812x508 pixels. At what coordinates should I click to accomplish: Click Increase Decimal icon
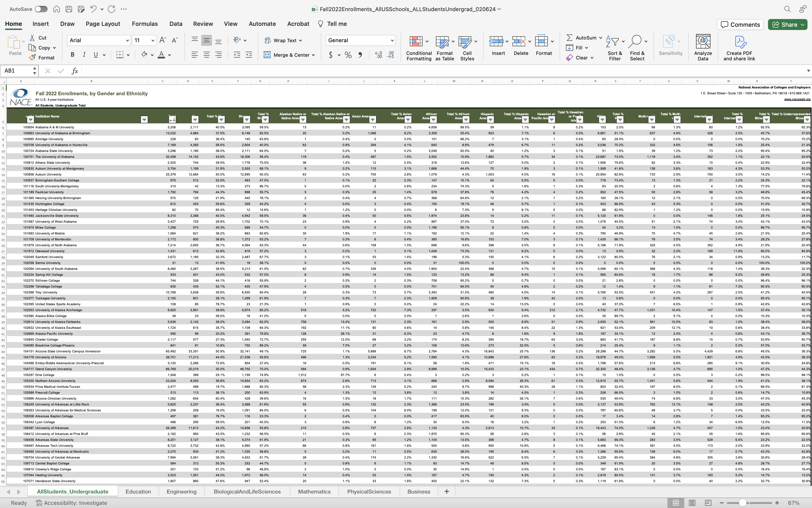pos(379,55)
